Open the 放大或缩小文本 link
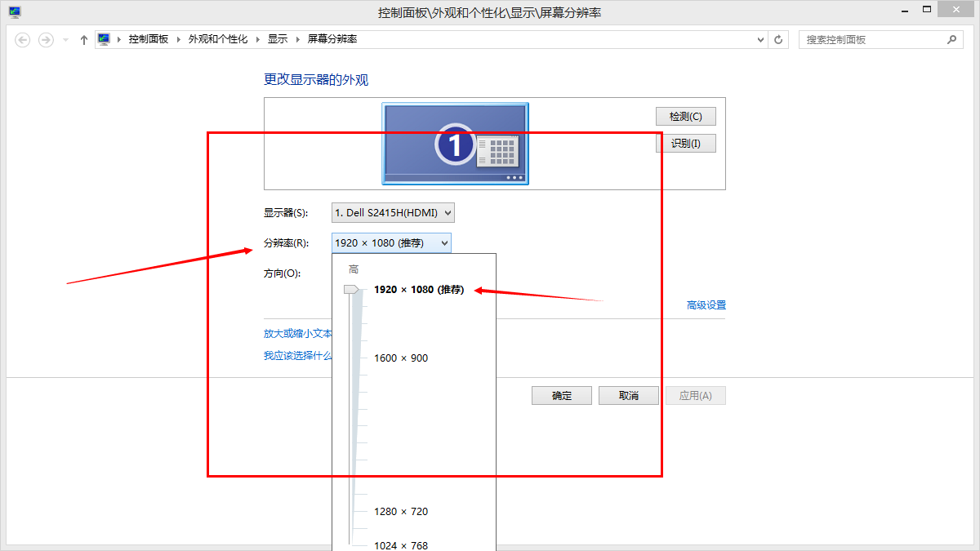This screenshot has height=551, width=980. point(298,334)
